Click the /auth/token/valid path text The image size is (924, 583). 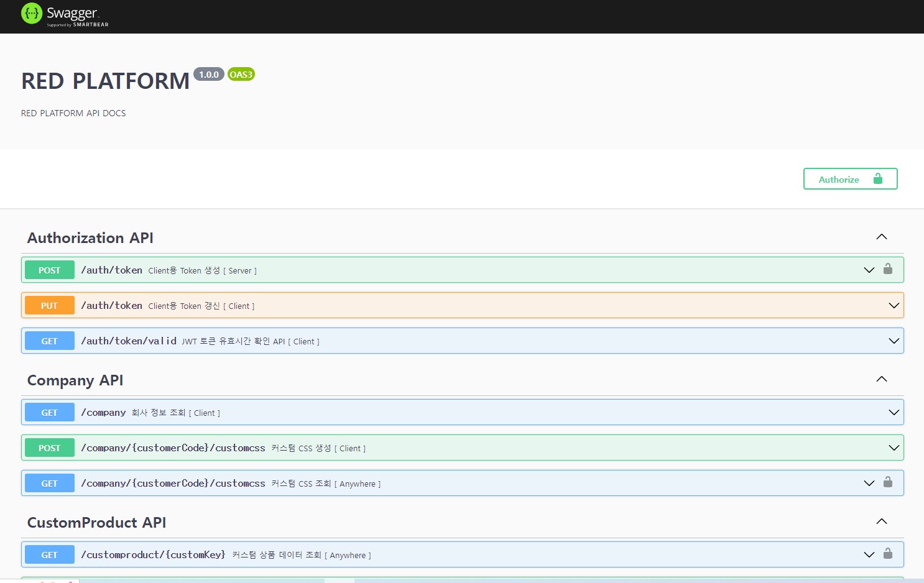point(129,341)
